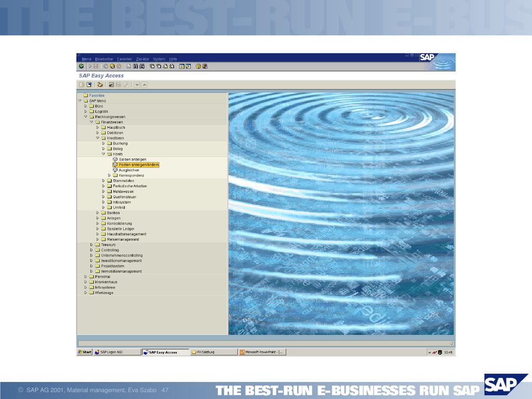Select the Werkzeuge folder
This screenshot has height=399, width=532.
[101, 292]
